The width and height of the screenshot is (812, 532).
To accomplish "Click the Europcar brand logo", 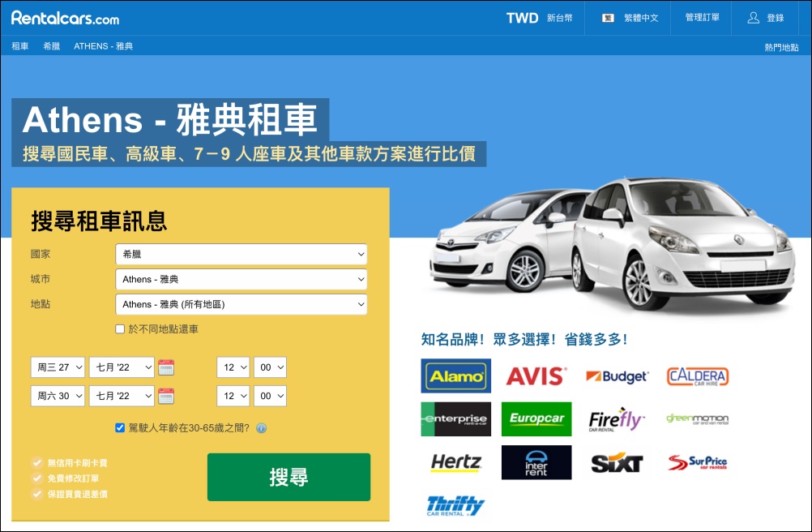I will (536, 419).
